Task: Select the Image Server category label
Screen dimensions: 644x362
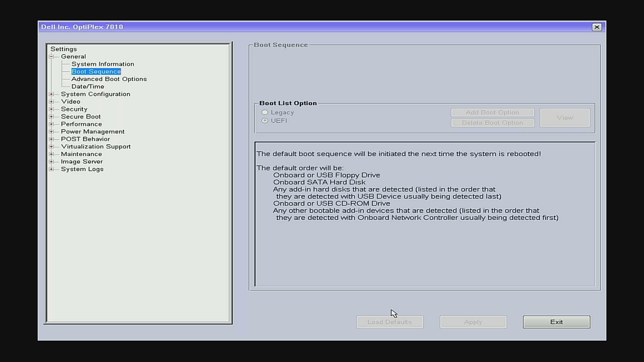Action: (x=82, y=162)
